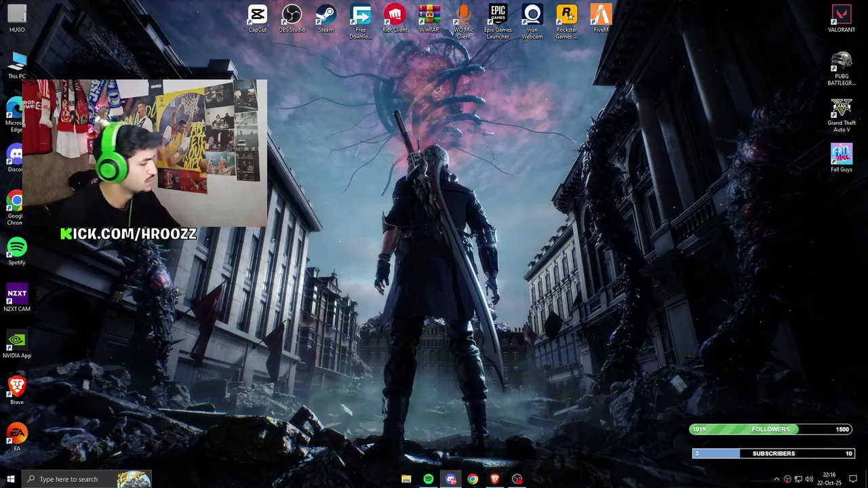Open the This PC desktop icon
Image resolution: width=868 pixels, height=488 pixels.
click(17, 65)
